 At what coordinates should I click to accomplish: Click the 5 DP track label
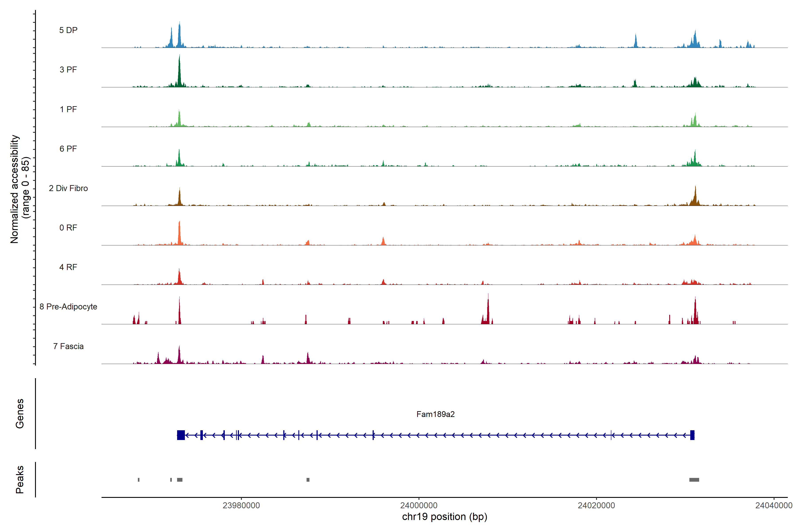[x=68, y=30]
